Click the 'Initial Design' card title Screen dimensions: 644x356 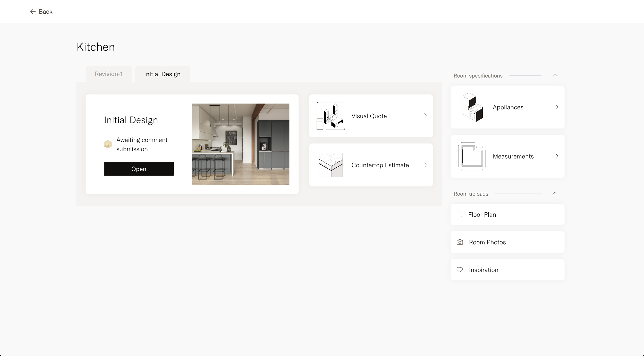(x=131, y=120)
